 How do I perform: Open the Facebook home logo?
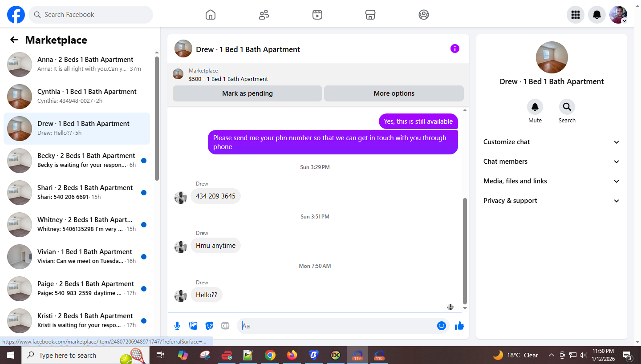coord(16,15)
